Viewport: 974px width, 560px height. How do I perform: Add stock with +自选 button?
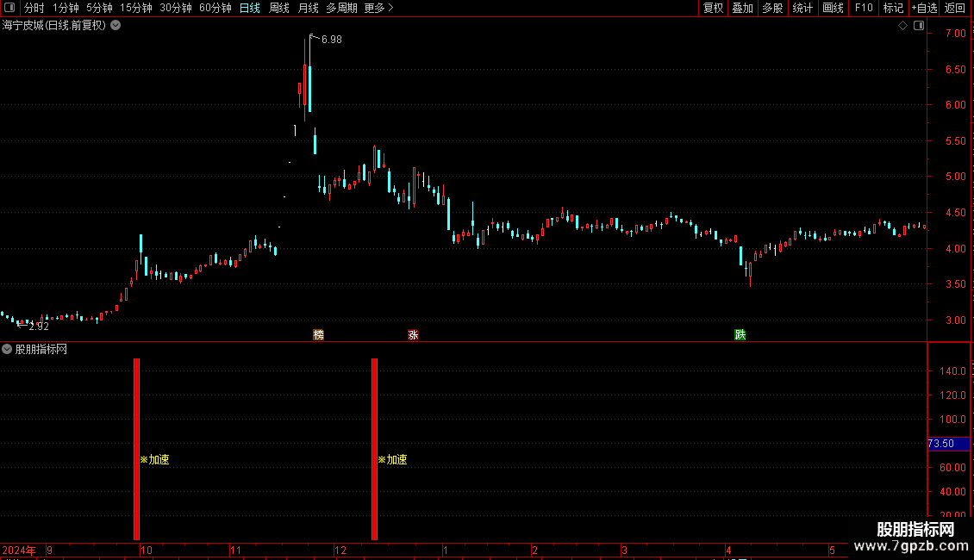click(x=924, y=8)
